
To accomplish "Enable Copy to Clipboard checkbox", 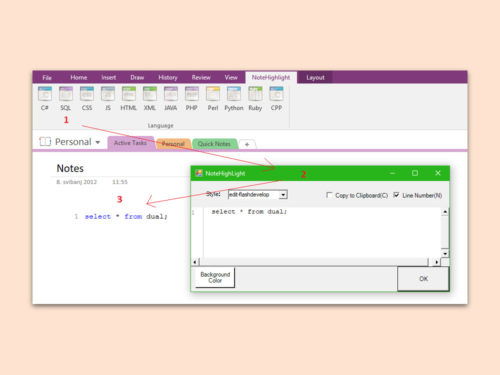I will (329, 195).
